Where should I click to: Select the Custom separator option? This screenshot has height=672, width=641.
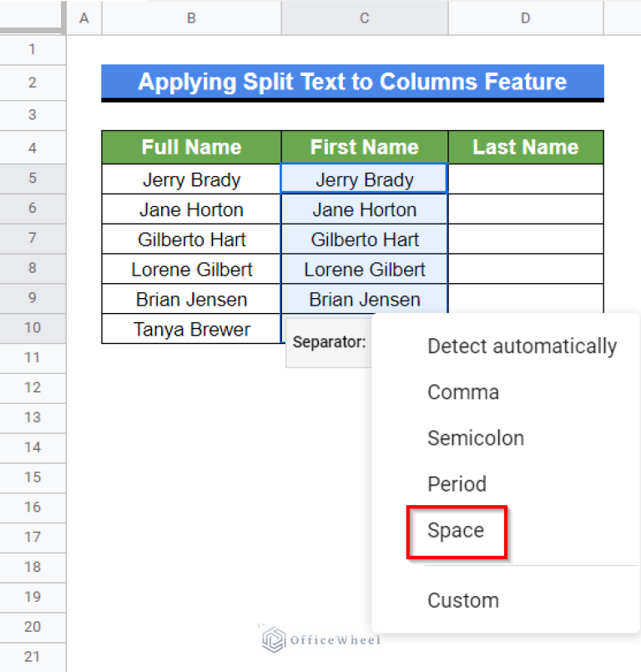click(x=463, y=600)
